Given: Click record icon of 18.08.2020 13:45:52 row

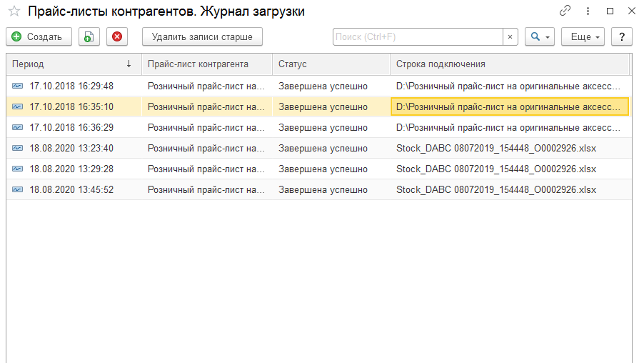Looking at the screenshot, I should click(17, 189).
